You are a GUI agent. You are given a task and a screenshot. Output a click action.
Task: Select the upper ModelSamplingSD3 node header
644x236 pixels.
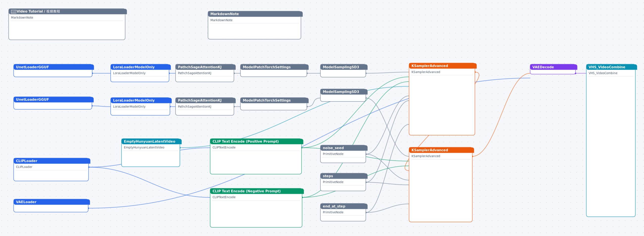tap(344, 67)
